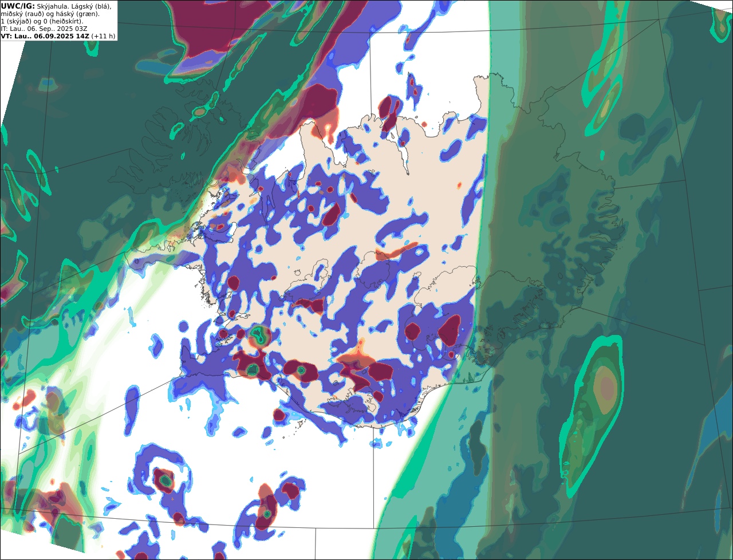
Task: Click the 'miðský (rauð) og háský (græn).' legend line
Action: coord(50,14)
